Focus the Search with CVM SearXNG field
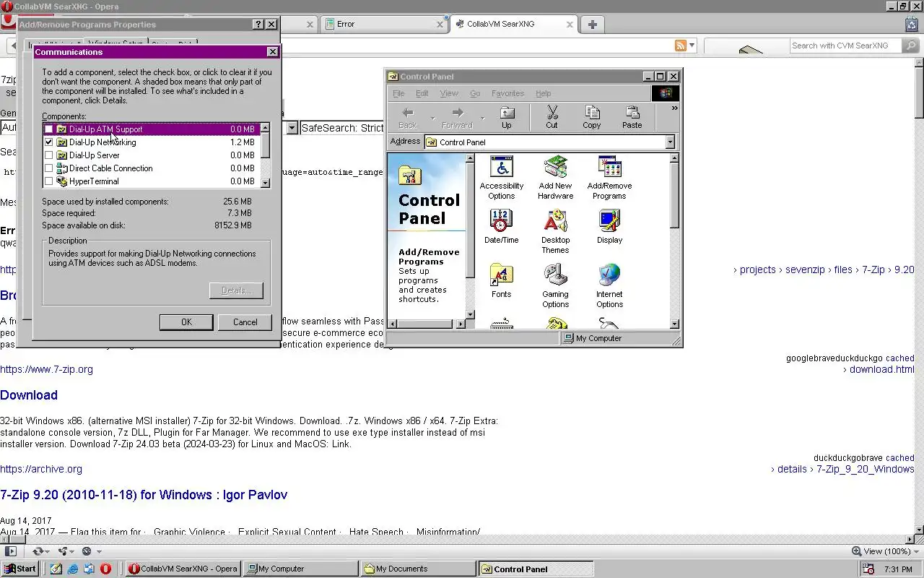This screenshot has height=578, width=924. pos(845,46)
